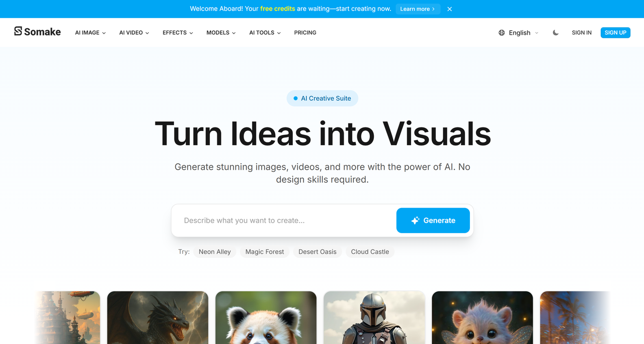This screenshot has width=644, height=344.
Task: Open the red panda image thumbnail
Action: (266, 317)
